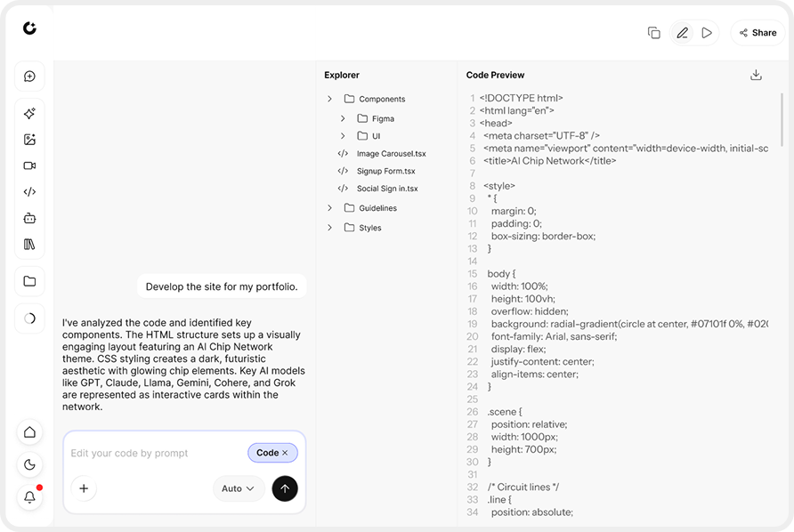Viewport: 794px width, 532px height.
Task: Download the code preview file
Action: tap(756, 75)
